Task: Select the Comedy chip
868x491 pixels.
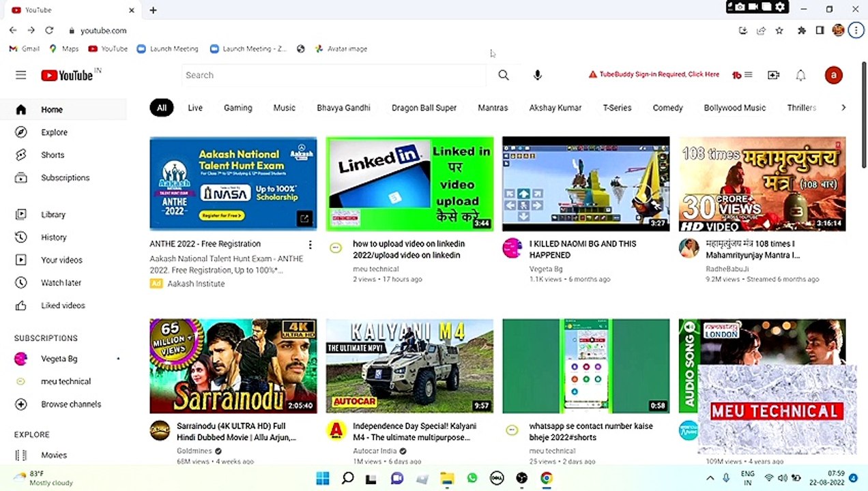Action: click(x=667, y=108)
